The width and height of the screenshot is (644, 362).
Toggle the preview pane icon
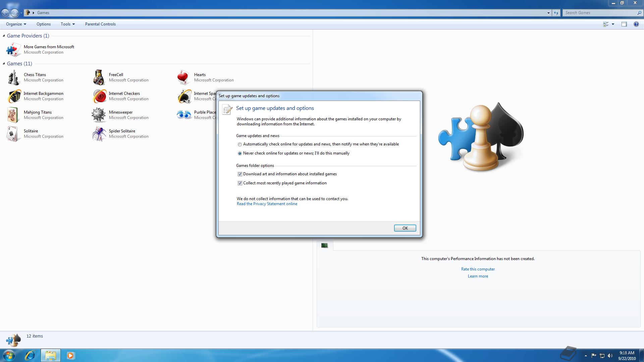coord(624,24)
